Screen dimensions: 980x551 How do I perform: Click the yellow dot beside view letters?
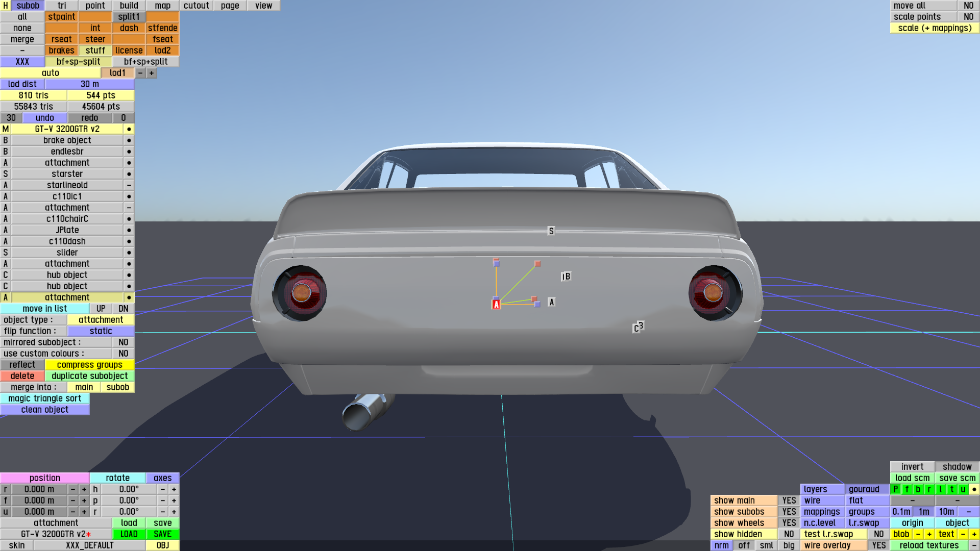[x=974, y=489]
